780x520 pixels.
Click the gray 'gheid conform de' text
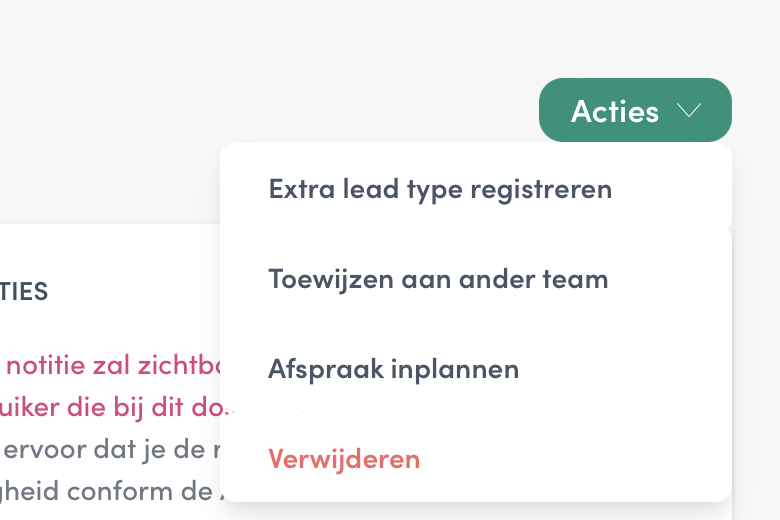tap(109, 492)
